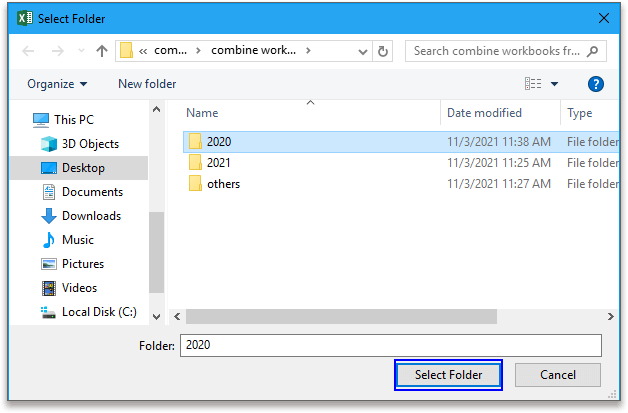
Task: Click the horizontal scrollbar right arrow
Action: tap(610, 316)
